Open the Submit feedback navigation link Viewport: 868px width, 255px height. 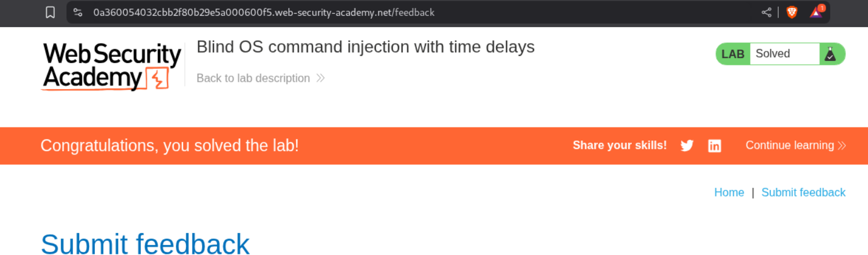pos(803,192)
